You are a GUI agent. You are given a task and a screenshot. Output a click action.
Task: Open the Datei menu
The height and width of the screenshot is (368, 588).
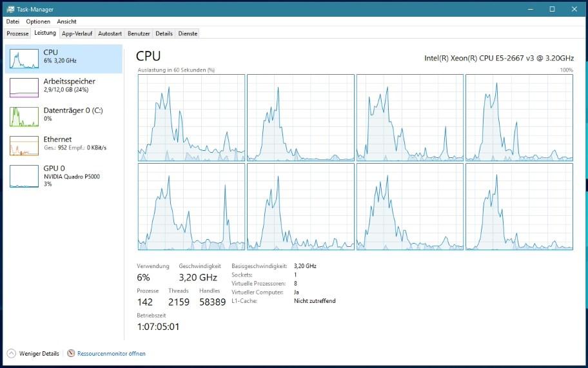(13, 21)
